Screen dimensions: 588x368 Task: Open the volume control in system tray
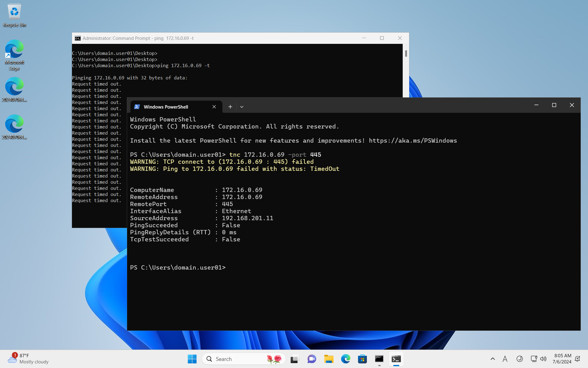click(x=543, y=359)
